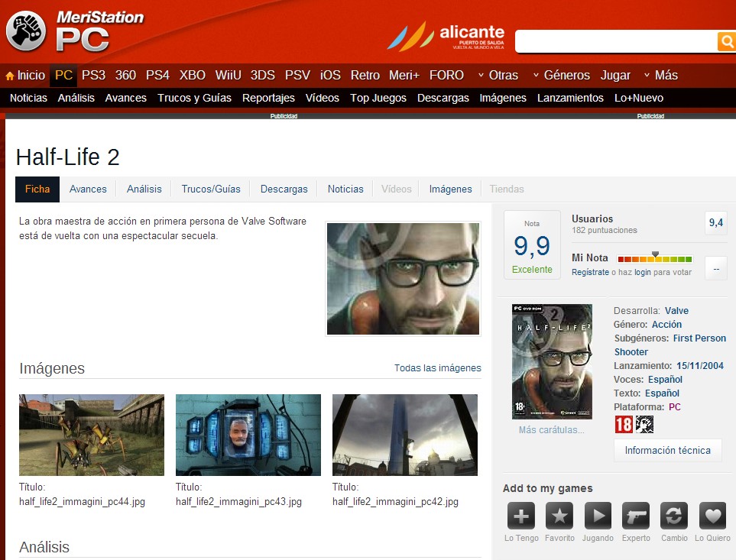The image size is (736, 560).
Task: Open the Valve developer link
Action: [x=676, y=310]
